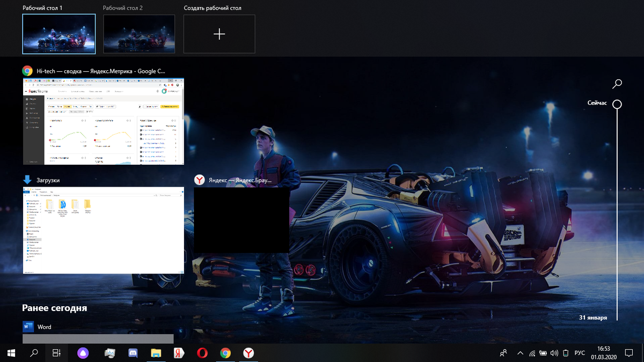Viewport: 644px width, 362px height.
Task: Click the blue download arrow icon beside Загрузки
Action: click(x=27, y=180)
